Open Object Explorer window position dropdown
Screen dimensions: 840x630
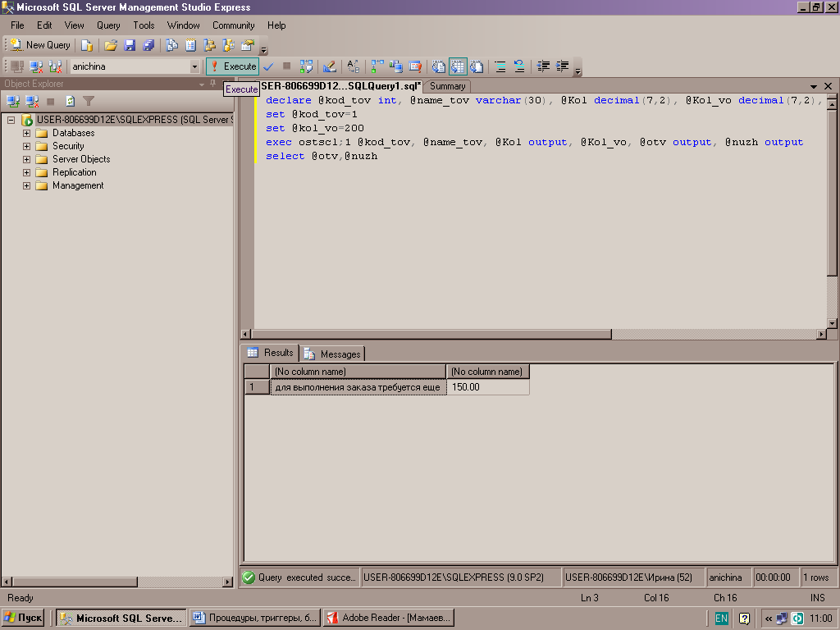[202, 84]
